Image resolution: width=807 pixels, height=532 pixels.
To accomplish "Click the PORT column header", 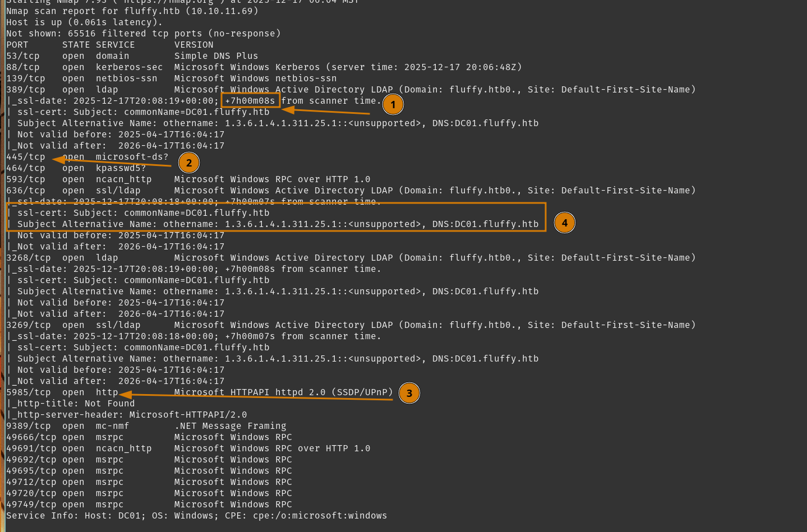I will (x=17, y=45).
